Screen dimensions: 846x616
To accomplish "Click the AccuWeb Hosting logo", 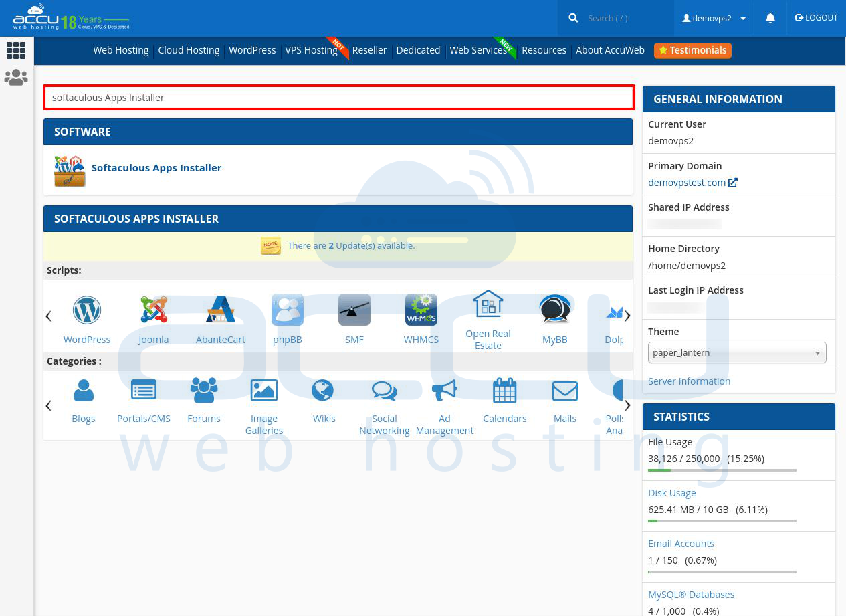I will click(x=71, y=18).
